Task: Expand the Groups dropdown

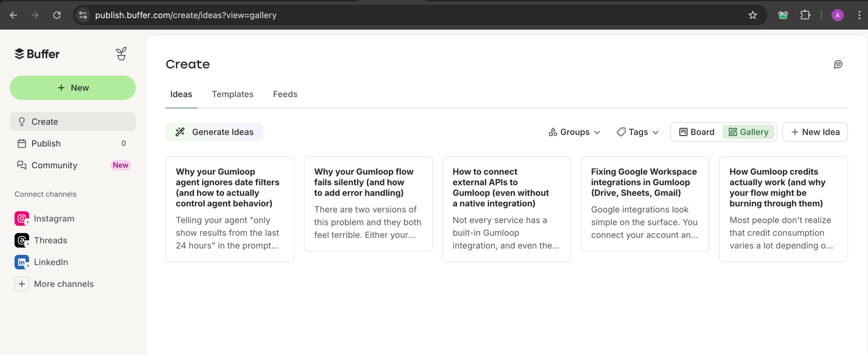Action: coord(575,132)
